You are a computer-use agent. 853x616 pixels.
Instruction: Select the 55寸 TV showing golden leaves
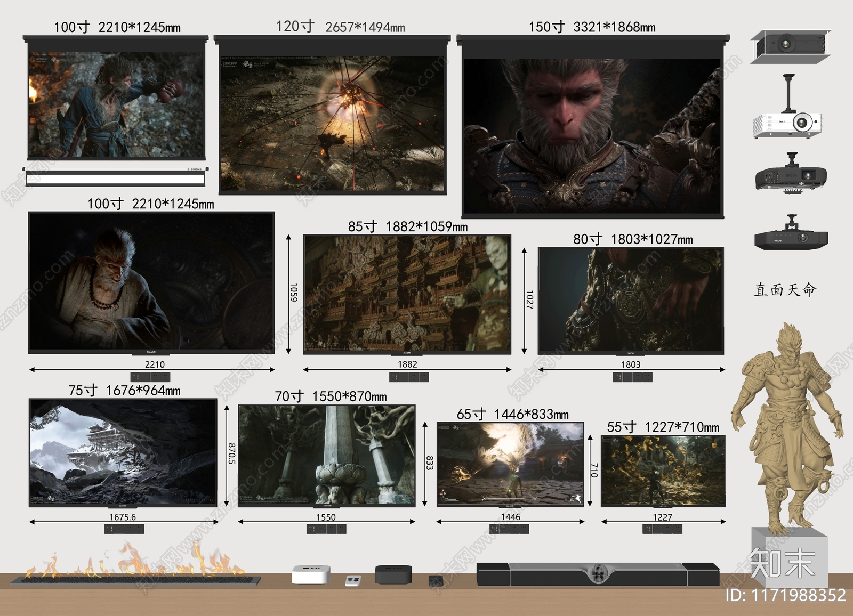coord(663,471)
